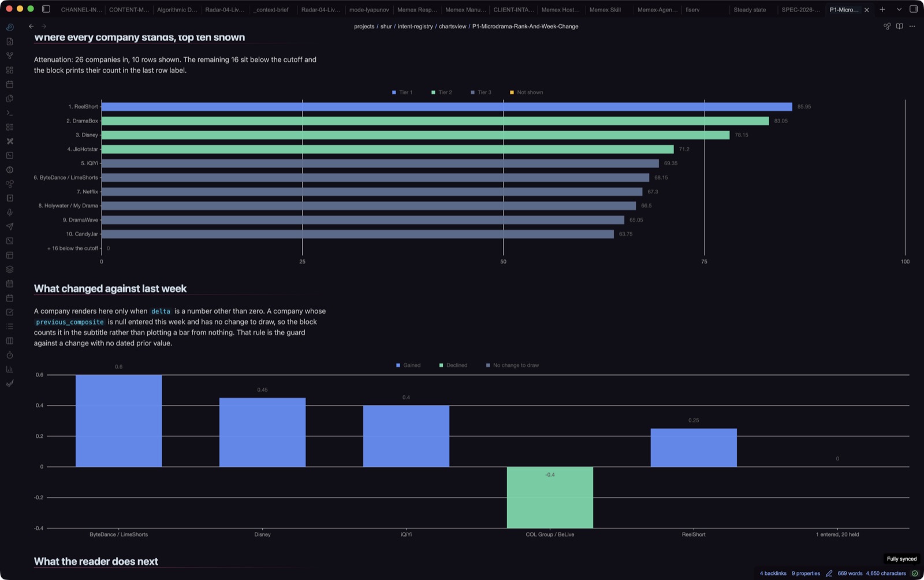This screenshot has width=924, height=580.
Task: Open the 4 backlinks status item
Action: point(773,573)
